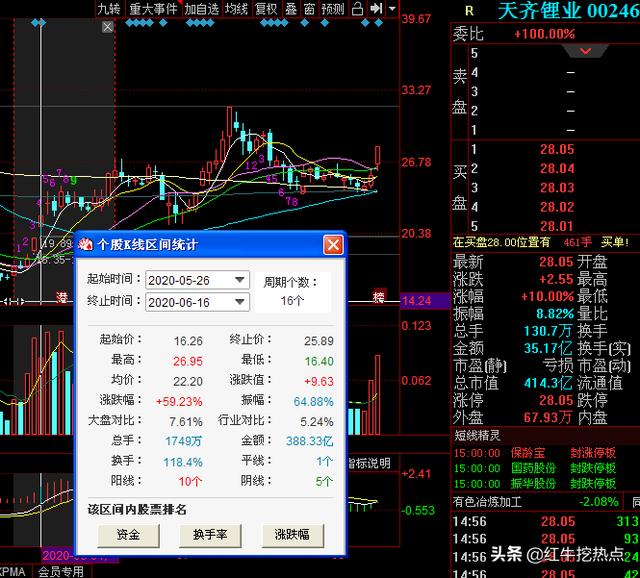Screen dimensions: 640x578
Task: Click the 窗 window button
Action: [x=309, y=9]
